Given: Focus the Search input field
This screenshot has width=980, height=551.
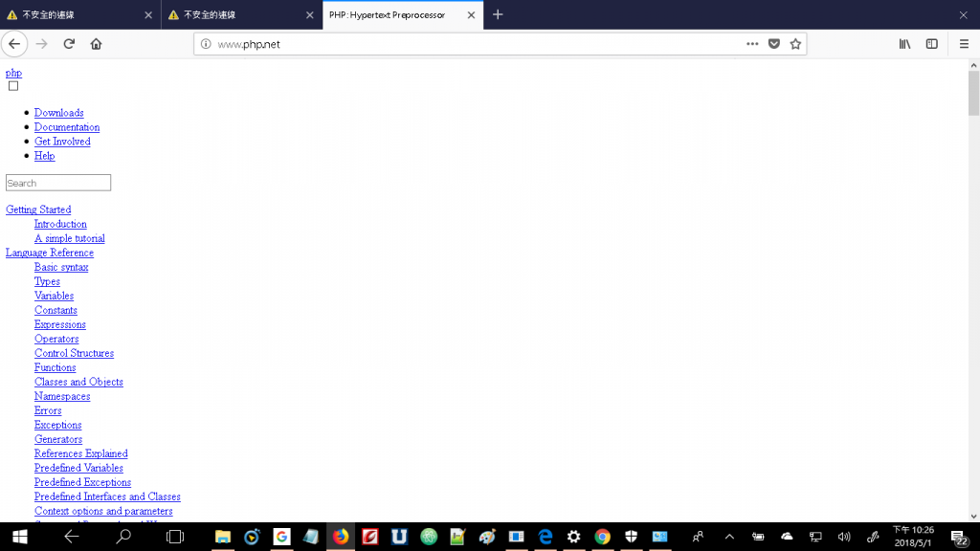Looking at the screenshot, I should pyautogui.click(x=58, y=183).
